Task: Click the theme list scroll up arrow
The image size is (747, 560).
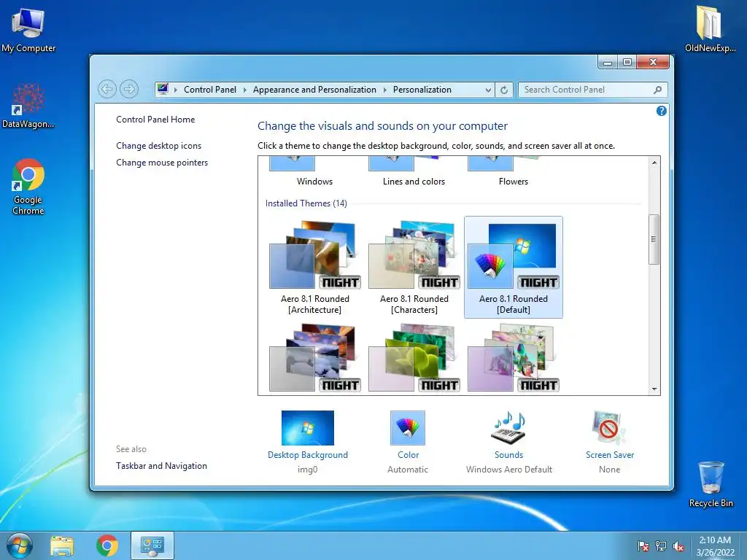Action: pos(654,163)
